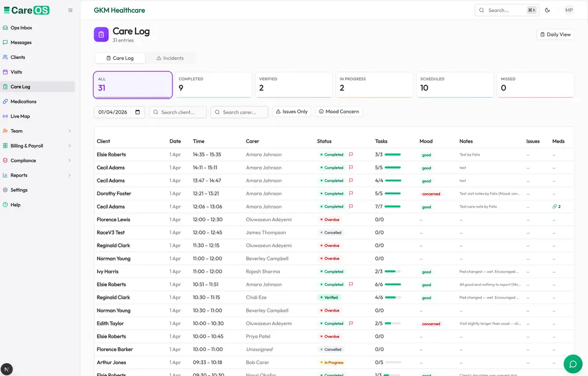The width and height of the screenshot is (588, 376).
Task: Click the Search client field
Action: tap(178, 112)
